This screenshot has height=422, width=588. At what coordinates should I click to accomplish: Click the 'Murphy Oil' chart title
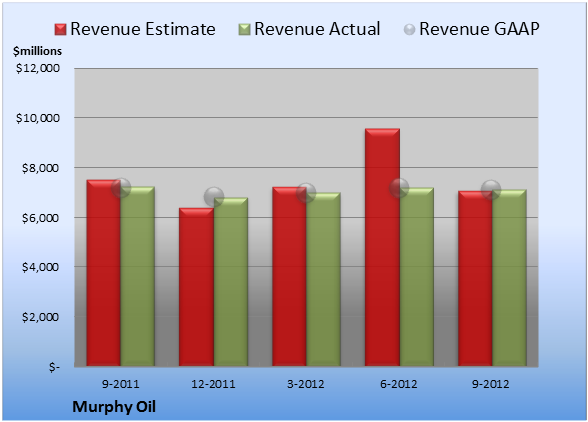(x=114, y=407)
